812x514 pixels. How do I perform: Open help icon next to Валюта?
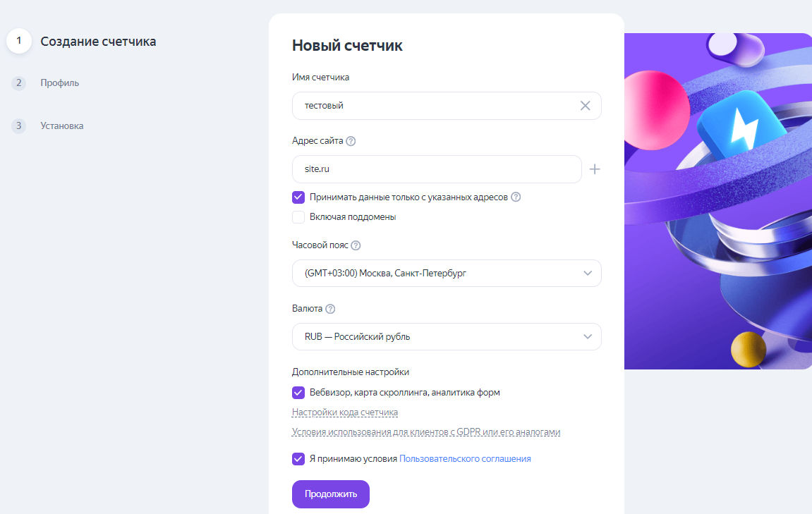click(x=330, y=309)
